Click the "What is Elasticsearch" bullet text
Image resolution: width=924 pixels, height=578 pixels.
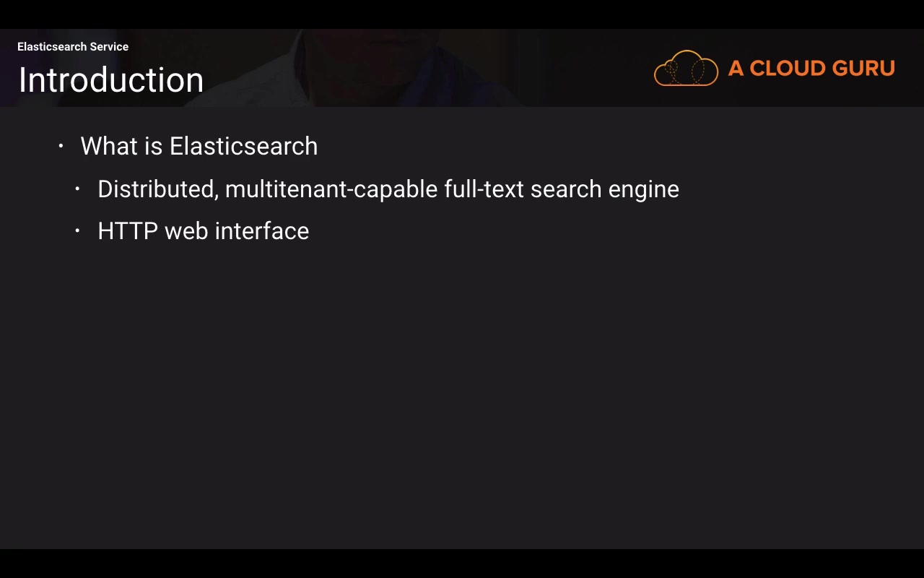point(199,146)
